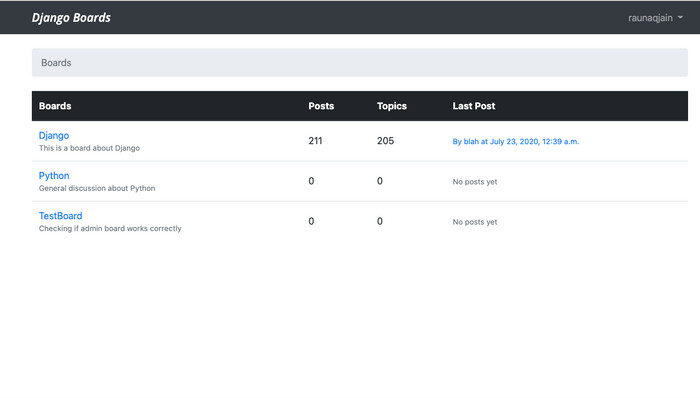The height and width of the screenshot is (398, 700).
Task: Click 'General discussion about Python' description
Action: 97,188
